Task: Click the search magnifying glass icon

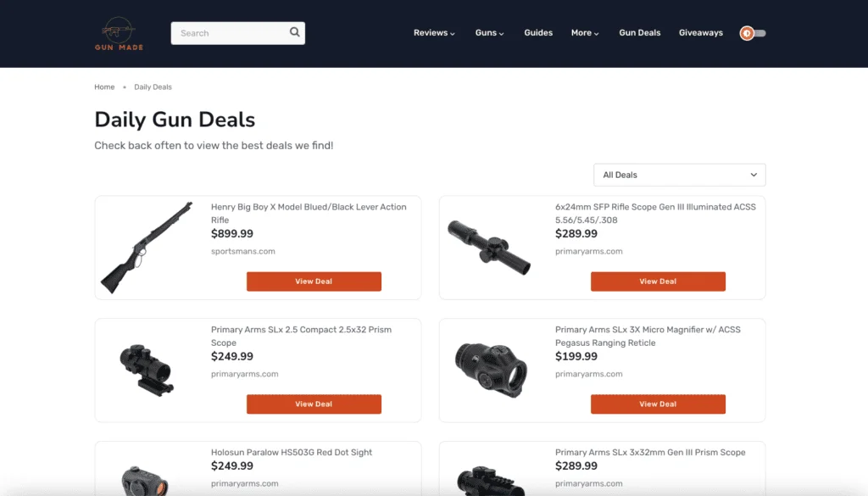Action: click(x=294, y=32)
